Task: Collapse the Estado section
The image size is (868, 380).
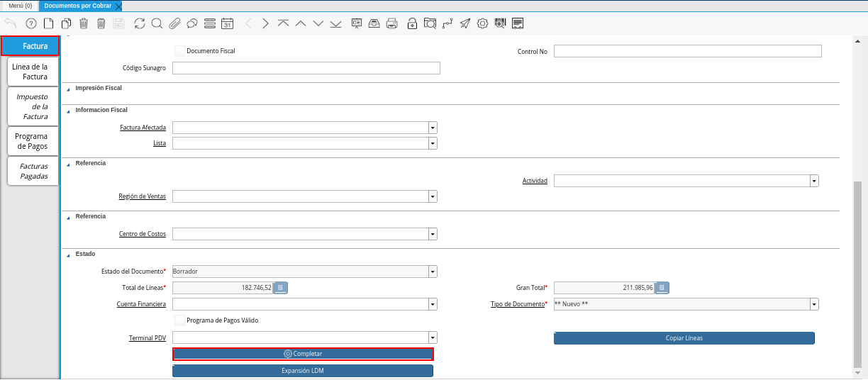Action: [68, 255]
